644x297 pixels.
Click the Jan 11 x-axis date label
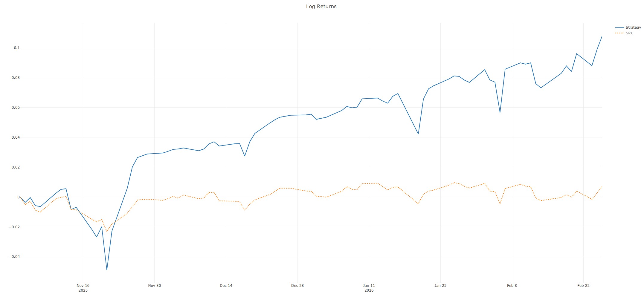coord(369,286)
